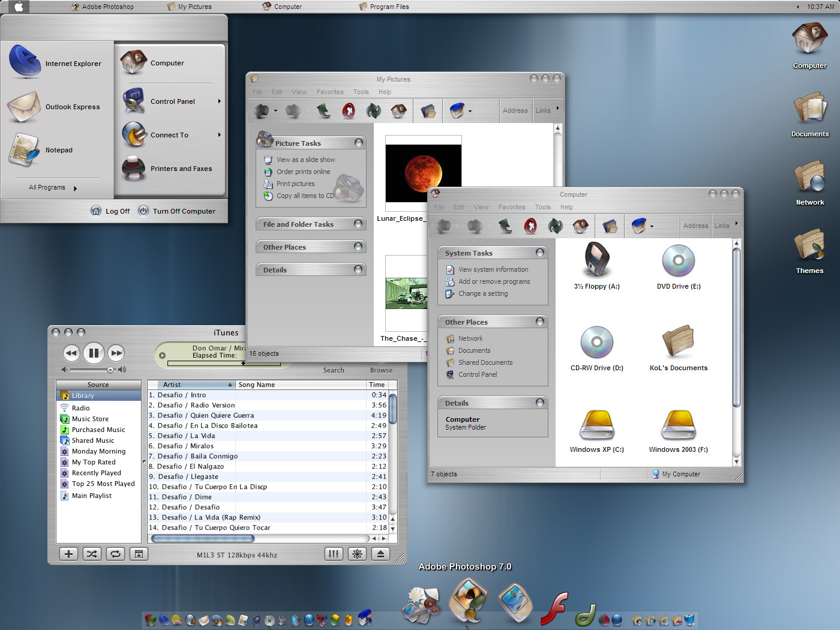The height and width of the screenshot is (630, 840).
Task: Open All Programs list
Action: pyautogui.click(x=53, y=188)
